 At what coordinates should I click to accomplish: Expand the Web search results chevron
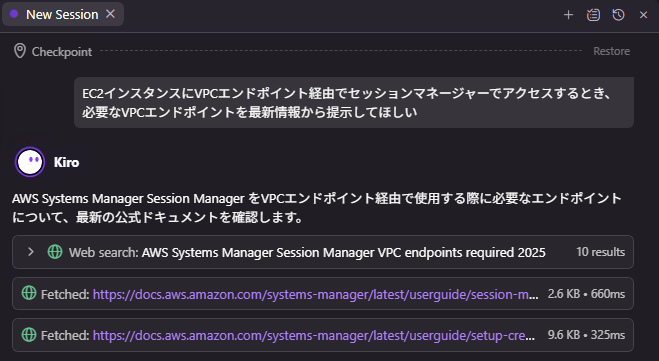point(30,251)
